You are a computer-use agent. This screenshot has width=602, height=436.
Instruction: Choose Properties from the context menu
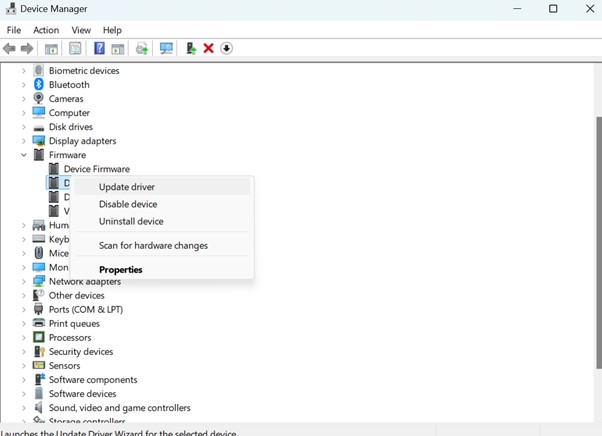(162, 270)
